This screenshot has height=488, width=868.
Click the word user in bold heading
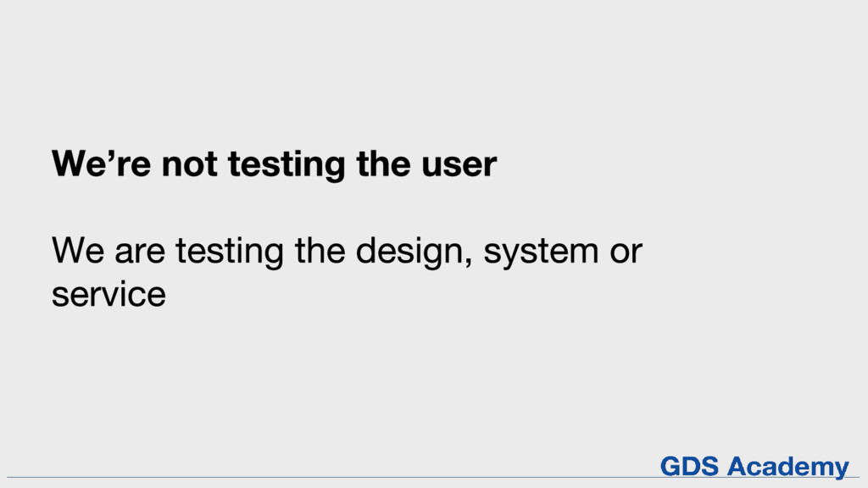click(459, 165)
